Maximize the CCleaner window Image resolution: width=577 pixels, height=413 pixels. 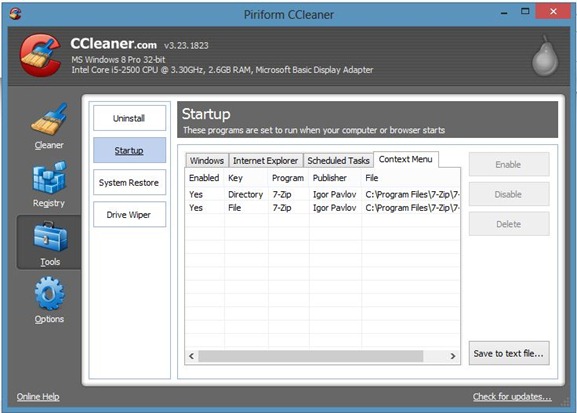pyautogui.click(x=525, y=12)
